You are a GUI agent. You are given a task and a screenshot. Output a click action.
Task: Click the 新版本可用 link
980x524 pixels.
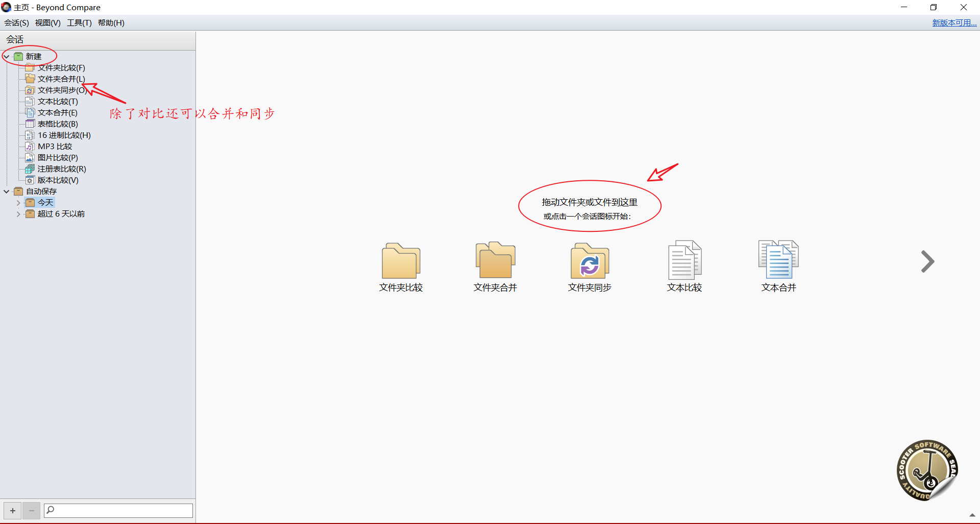[954, 22]
